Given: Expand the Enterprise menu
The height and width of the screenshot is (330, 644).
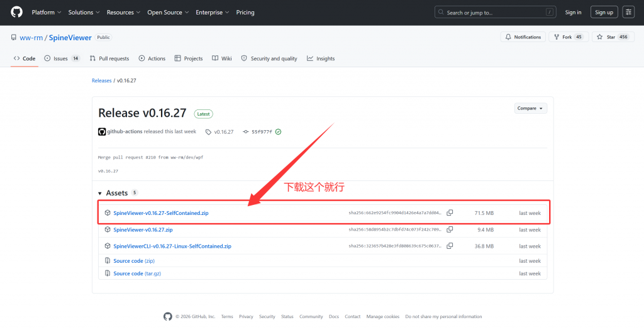Looking at the screenshot, I should 213,13.
